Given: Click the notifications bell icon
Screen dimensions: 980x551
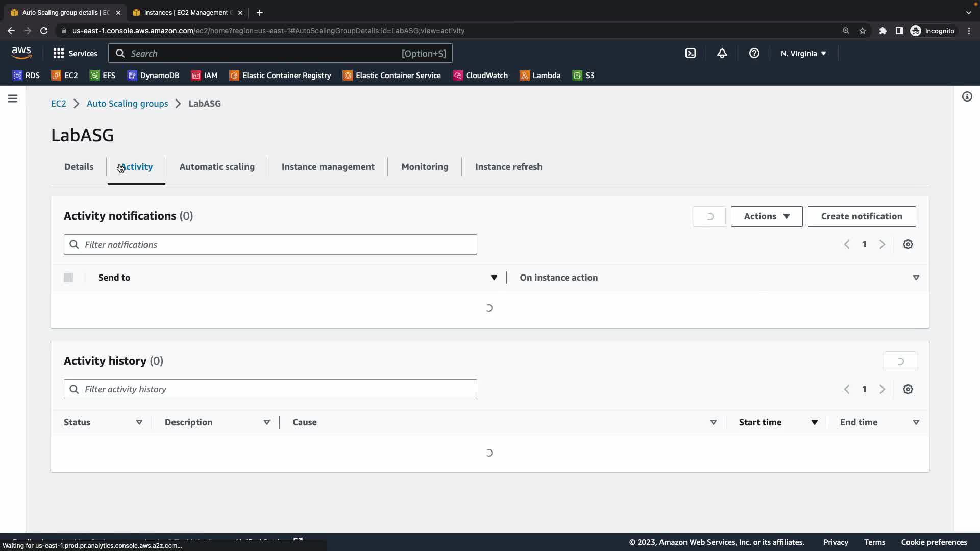Looking at the screenshot, I should (722, 53).
